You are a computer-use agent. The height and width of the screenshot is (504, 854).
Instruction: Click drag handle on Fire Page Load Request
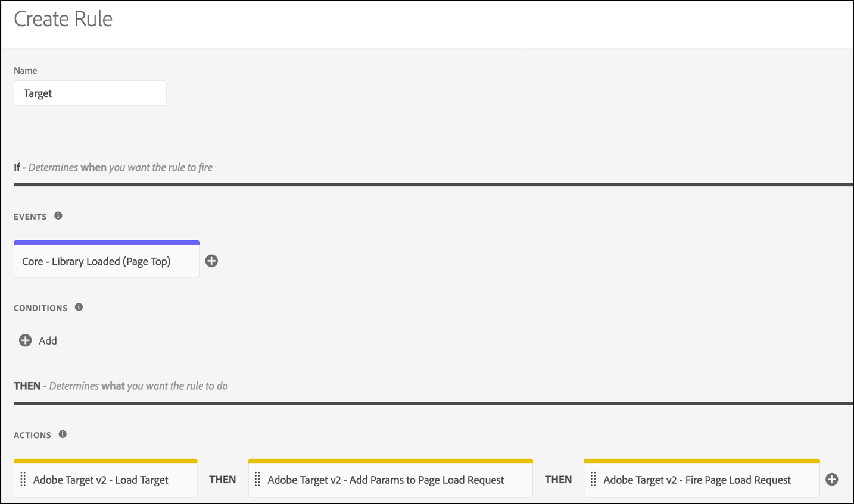(593, 480)
